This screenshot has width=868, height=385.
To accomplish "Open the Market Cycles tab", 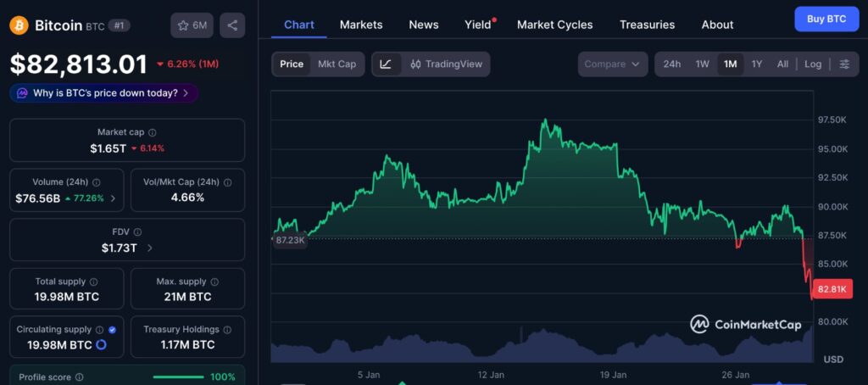I will pyautogui.click(x=554, y=25).
